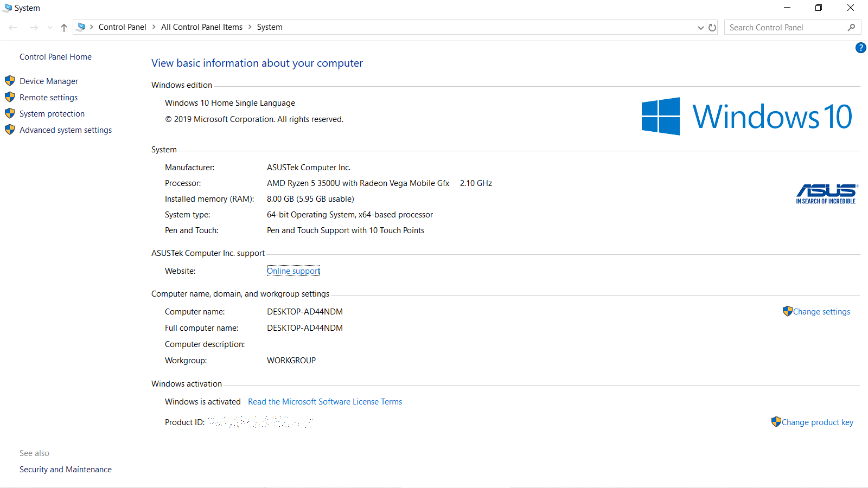Click All Control Panel Items breadcrumb
The image size is (868, 488).
coord(202,27)
